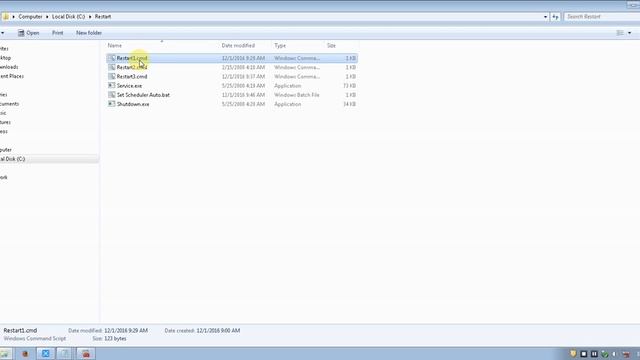Viewport: 640px width, 360px height.
Task: Click the Windows Batch File type cell
Action: (x=297, y=95)
